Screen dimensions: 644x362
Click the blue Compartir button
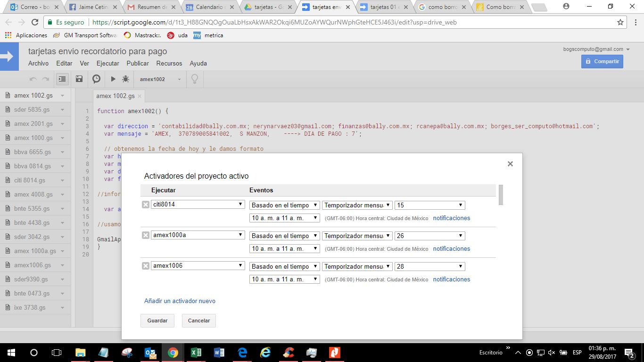[602, 61]
